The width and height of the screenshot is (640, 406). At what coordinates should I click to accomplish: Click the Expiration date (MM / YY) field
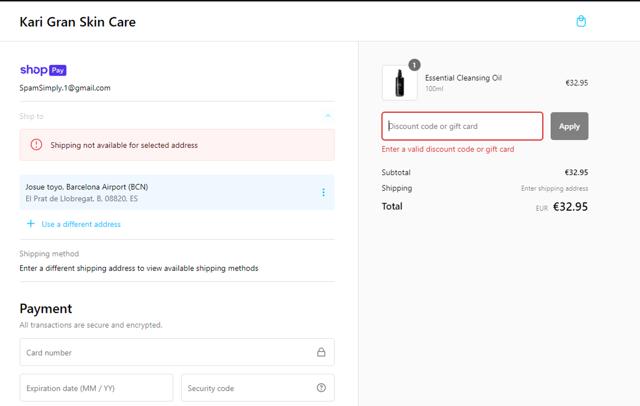96,388
